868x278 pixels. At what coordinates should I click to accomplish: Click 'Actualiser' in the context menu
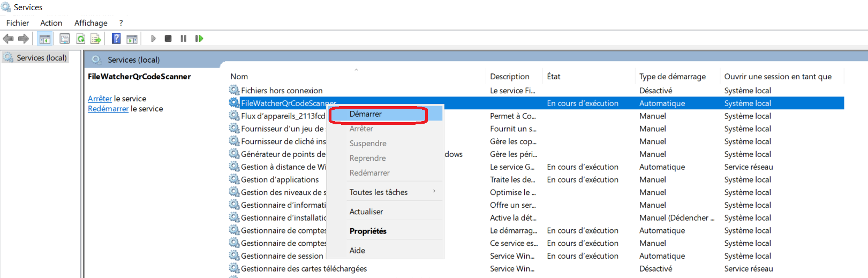pyautogui.click(x=366, y=212)
